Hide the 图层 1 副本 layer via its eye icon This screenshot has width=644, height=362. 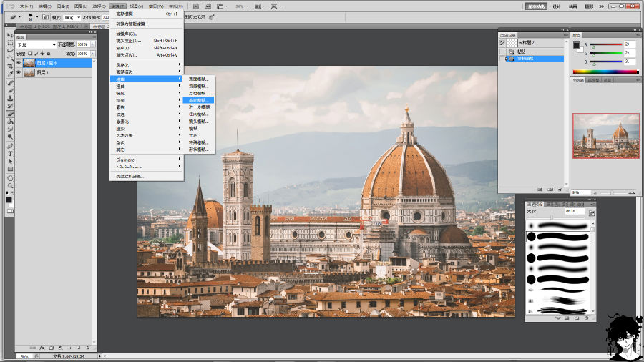click(19, 63)
